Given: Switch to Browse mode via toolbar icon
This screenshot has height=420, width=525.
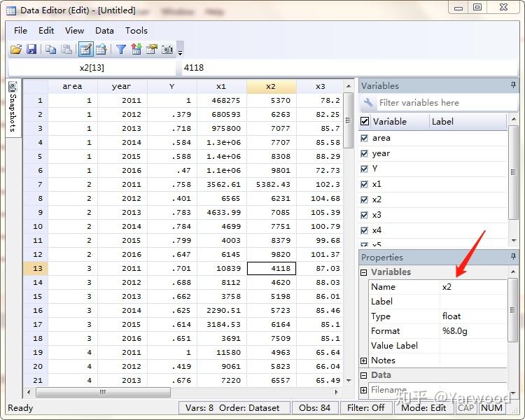Looking at the screenshot, I should point(101,49).
